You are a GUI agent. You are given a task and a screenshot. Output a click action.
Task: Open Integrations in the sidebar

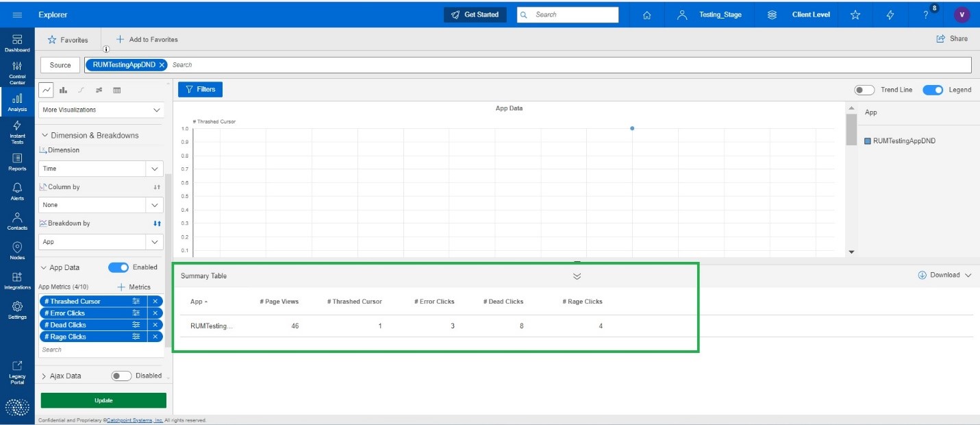pyautogui.click(x=17, y=280)
